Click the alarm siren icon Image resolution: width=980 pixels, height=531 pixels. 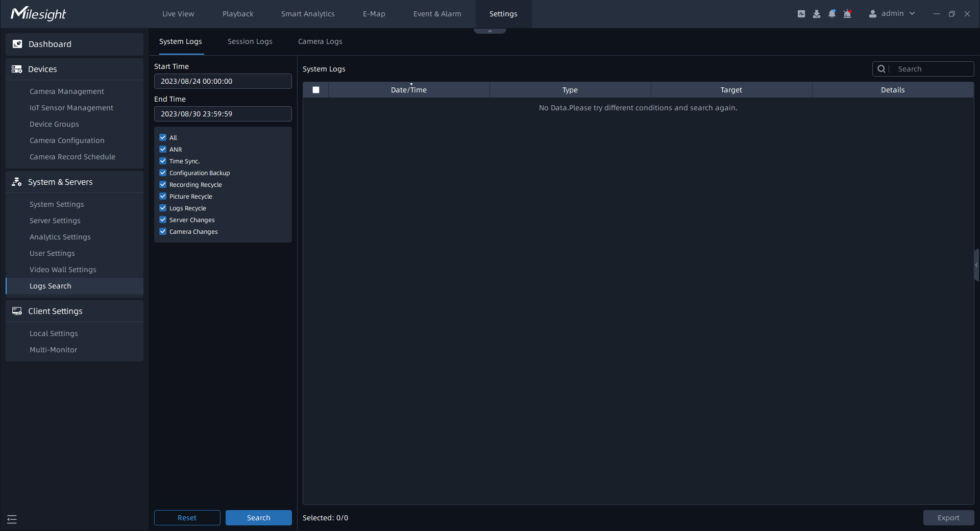click(847, 14)
